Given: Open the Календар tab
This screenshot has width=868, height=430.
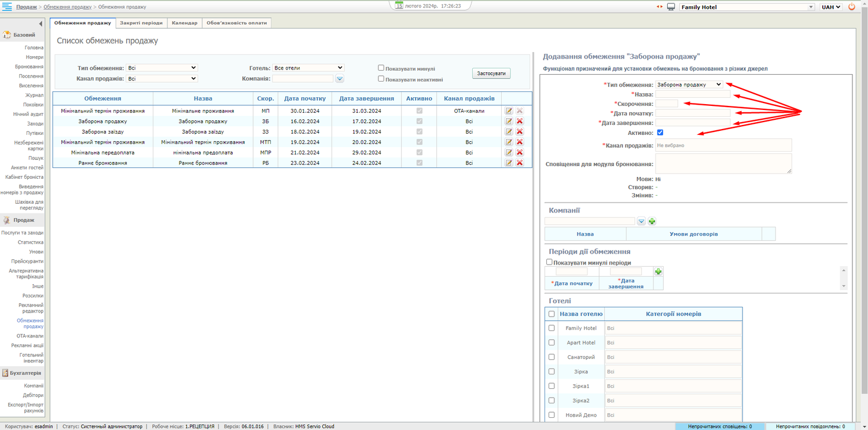Looking at the screenshot, I should [185, 23].
